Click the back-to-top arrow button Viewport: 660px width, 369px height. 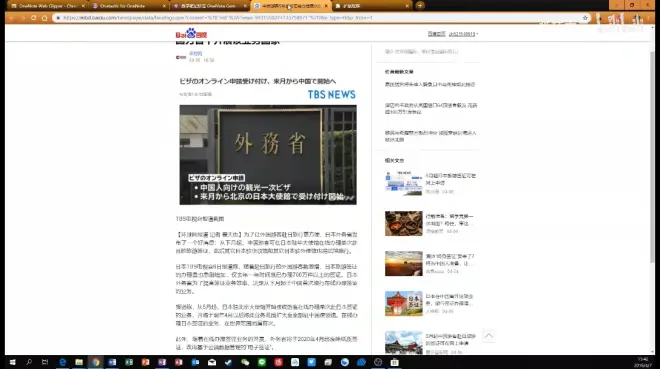(x=489, y=336)
